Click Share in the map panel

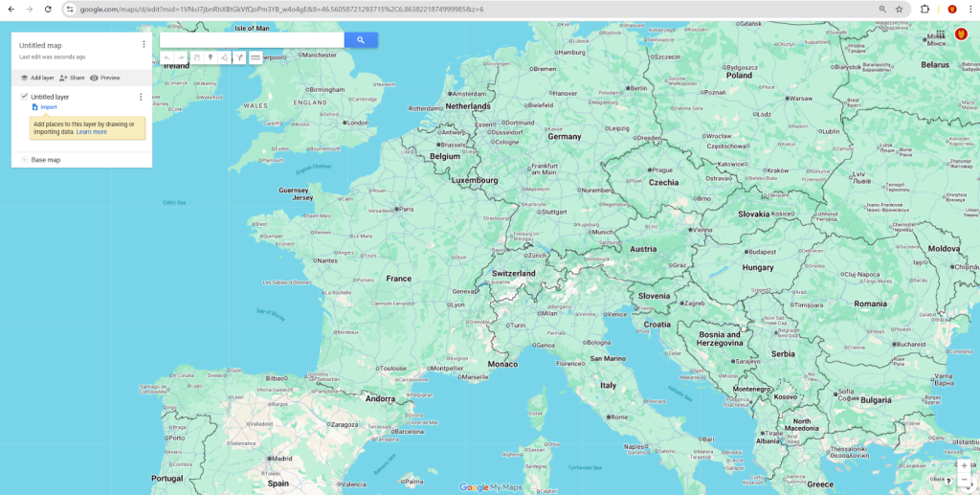click(x=72, y=78)
